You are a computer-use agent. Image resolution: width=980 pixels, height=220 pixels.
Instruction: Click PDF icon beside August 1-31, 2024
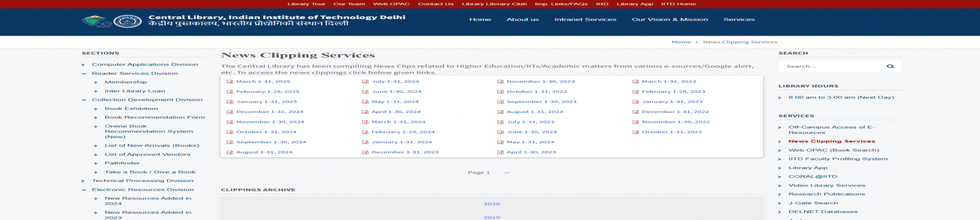[230, 153]
